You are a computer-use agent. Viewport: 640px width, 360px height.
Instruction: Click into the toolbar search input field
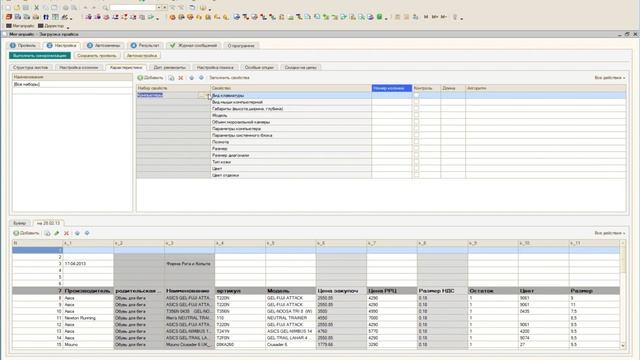[x=133, y=7]
